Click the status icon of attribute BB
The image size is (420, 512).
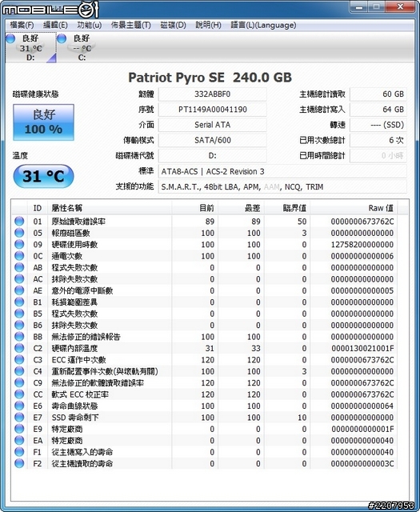(x=19, y=336)
